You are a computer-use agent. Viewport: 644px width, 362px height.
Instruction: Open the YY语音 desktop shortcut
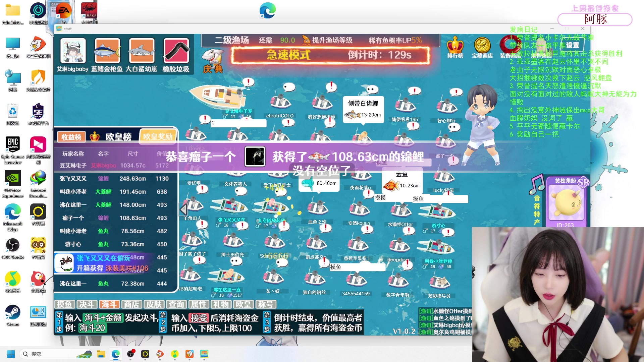38,248
